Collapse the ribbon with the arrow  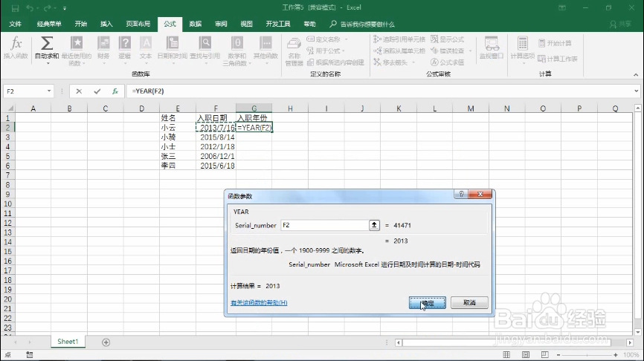pos(636,75)
